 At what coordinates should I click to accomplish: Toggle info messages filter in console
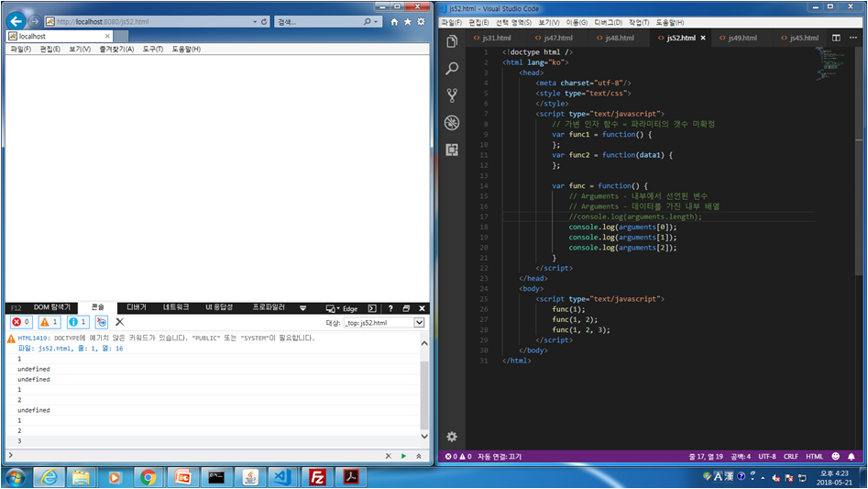(78, 322)
